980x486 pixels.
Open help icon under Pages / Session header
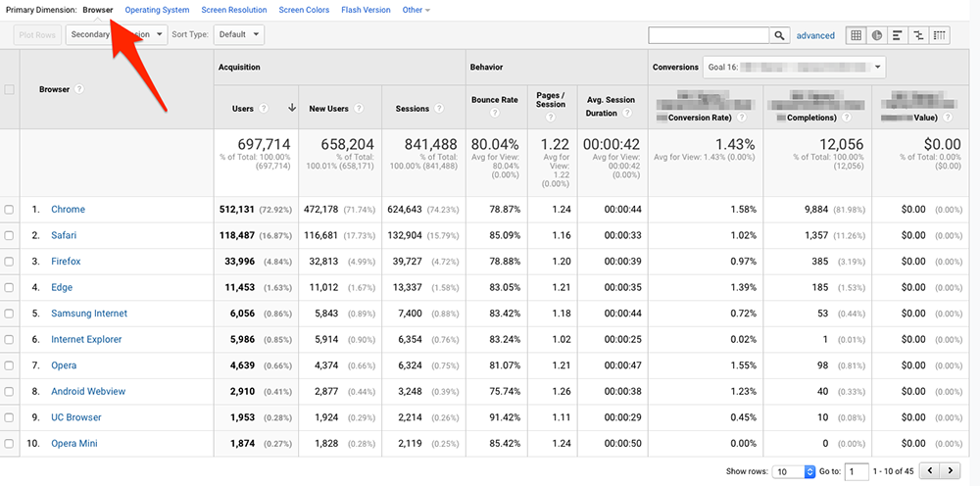click(x=550, y=117)
